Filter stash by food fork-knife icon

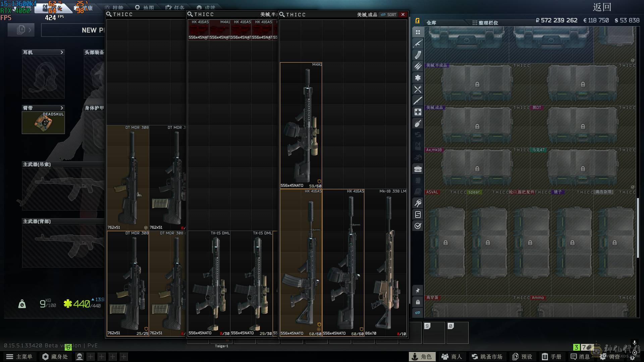(x=418, y=89)
